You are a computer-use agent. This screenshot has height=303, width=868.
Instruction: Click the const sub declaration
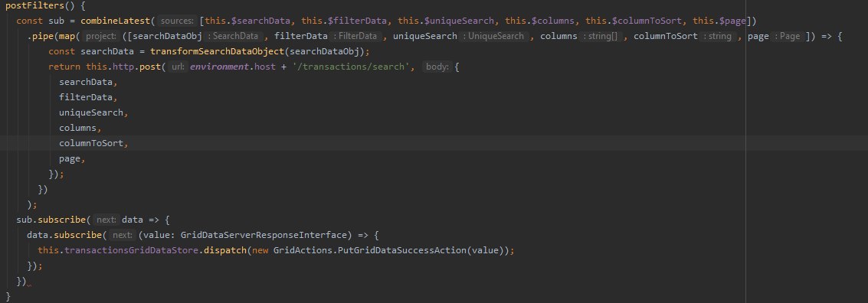[x=41, y=21]
